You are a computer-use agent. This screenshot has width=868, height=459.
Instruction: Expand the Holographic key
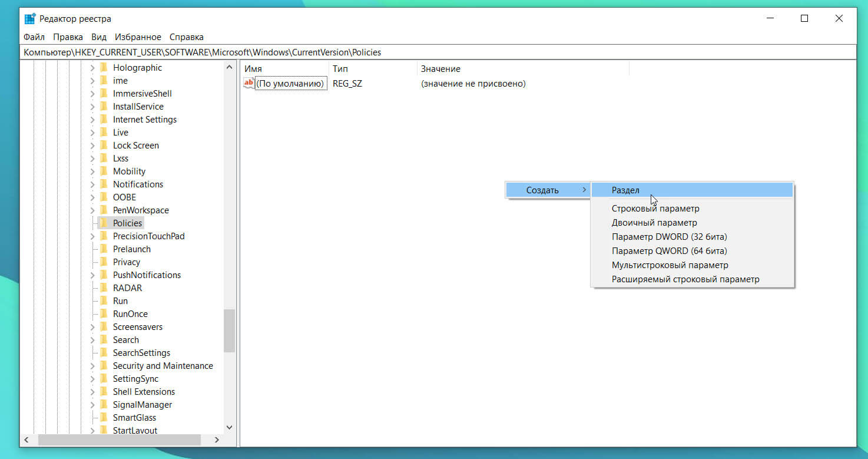coord(92,68)
